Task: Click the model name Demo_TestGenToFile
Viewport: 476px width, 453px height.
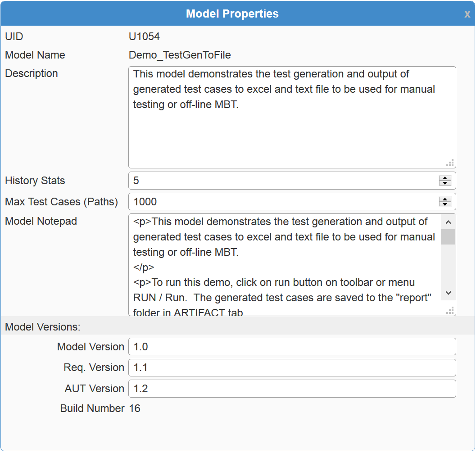Action: (180, 55)
